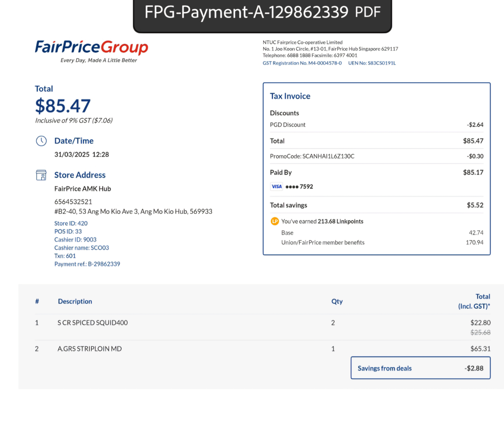Viewport: 504px width, 436px height.
Task: Click the 'FairPrice AMK Hub' store name
Action: click(x=83, y=189)
